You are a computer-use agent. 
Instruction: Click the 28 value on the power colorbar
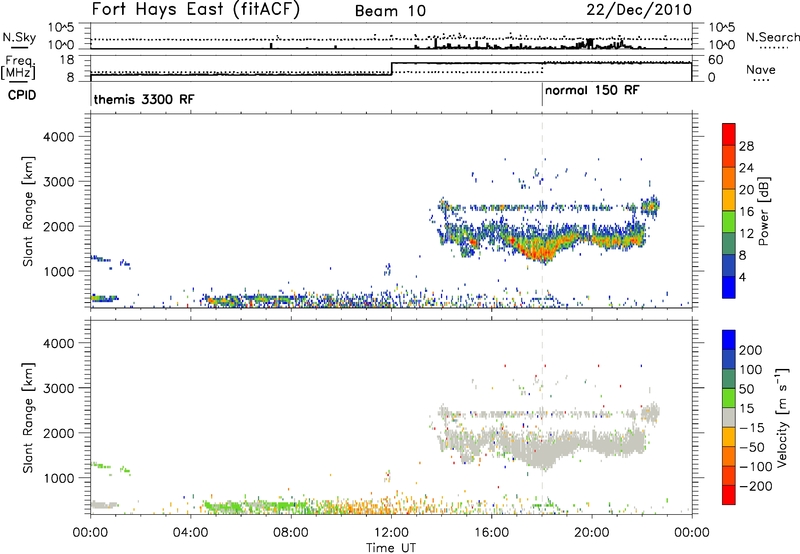746,146
